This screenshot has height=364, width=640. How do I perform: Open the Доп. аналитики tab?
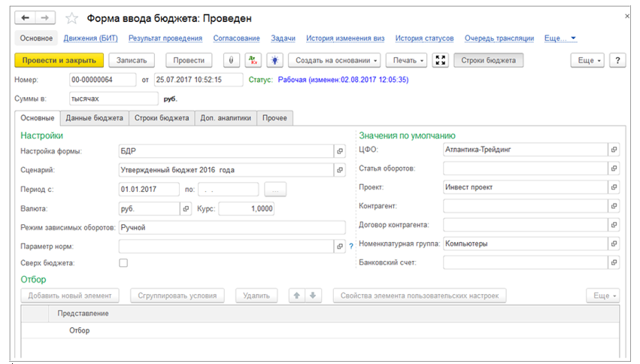pyautogui.click(x=226, y=118)
